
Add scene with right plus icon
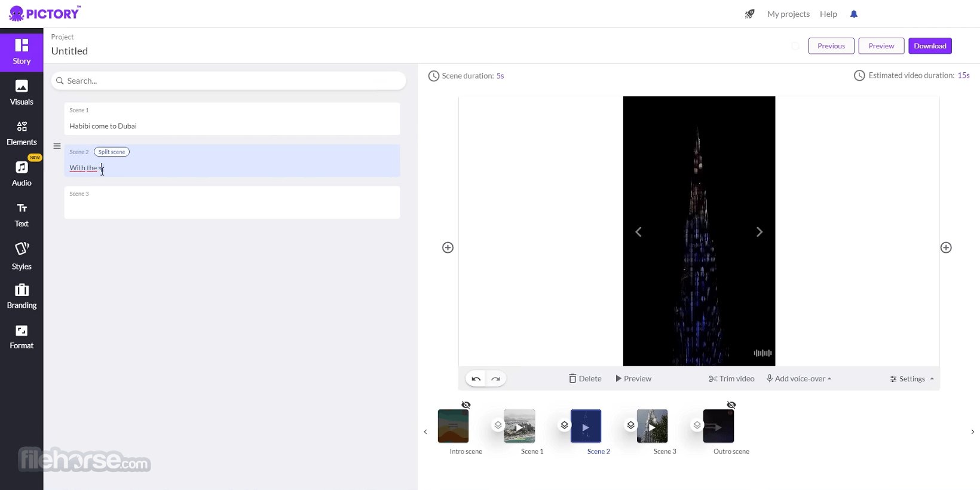[x=946, y=247]
